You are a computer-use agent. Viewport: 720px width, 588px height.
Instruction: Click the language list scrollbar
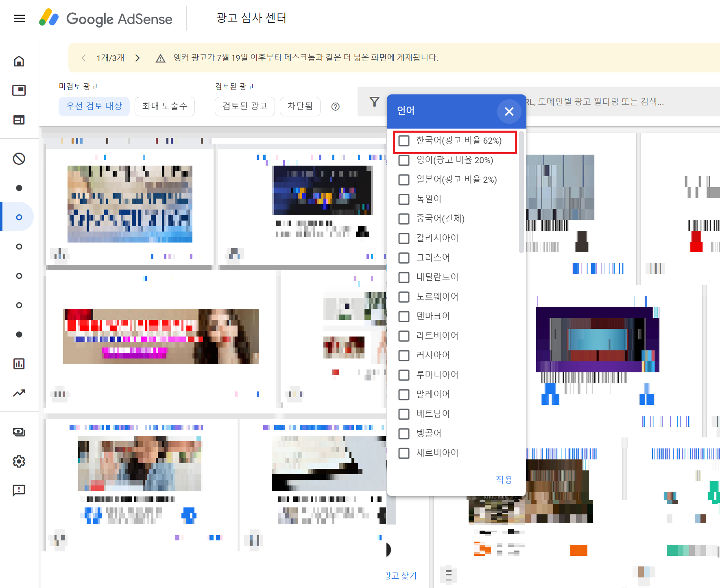coord(521,191)
